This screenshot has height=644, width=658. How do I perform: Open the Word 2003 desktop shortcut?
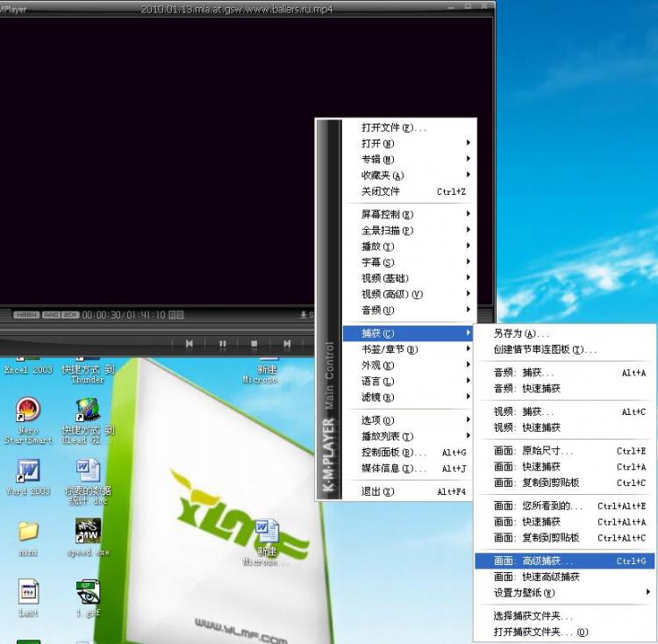[x=28, y=476]
